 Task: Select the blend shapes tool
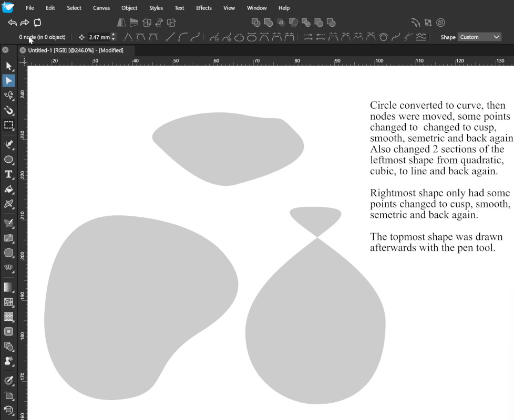[x=8, y=346]
